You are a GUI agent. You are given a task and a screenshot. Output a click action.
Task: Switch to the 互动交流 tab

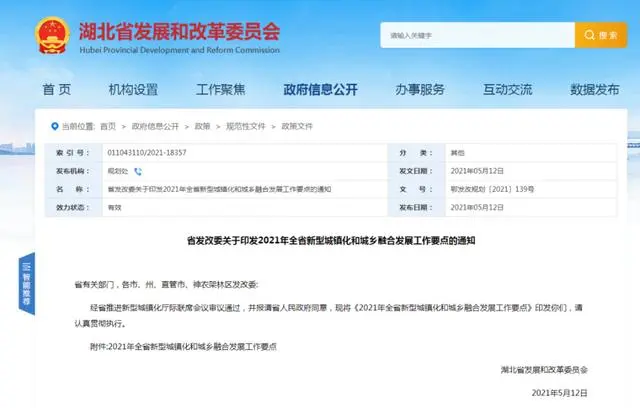click(x=508, y=89)
